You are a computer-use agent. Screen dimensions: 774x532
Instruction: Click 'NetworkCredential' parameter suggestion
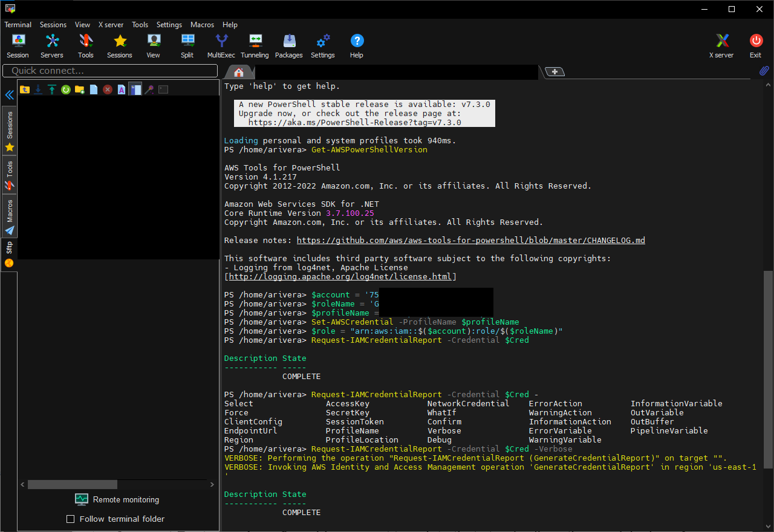tap(469, 403)
